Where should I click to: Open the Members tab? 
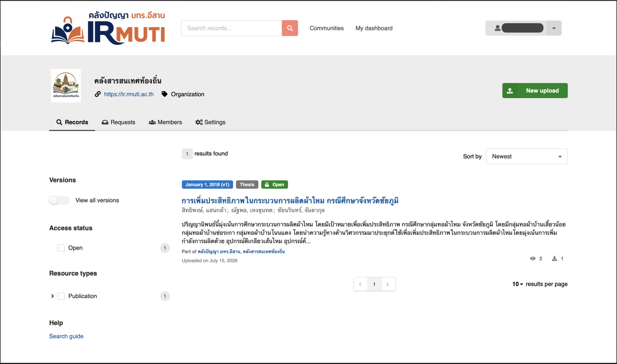(165, 122)
